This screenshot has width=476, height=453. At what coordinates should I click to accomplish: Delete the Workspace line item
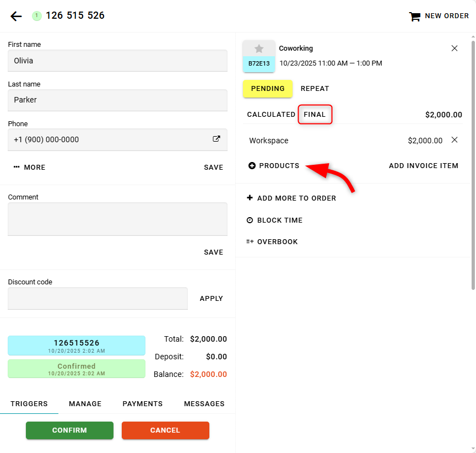[x=455, y=140]
